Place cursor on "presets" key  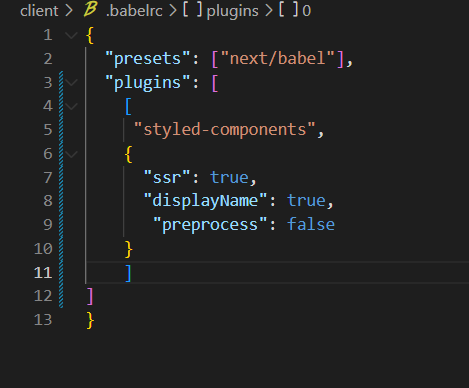148,59
